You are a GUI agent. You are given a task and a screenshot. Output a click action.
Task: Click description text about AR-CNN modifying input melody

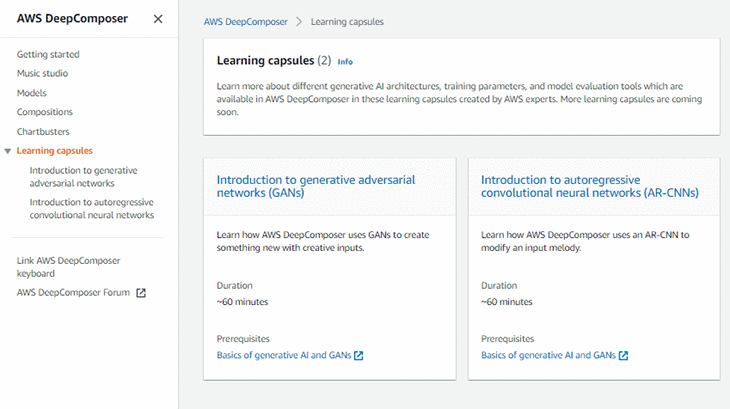pyautogui.click(x=585, y=241)
